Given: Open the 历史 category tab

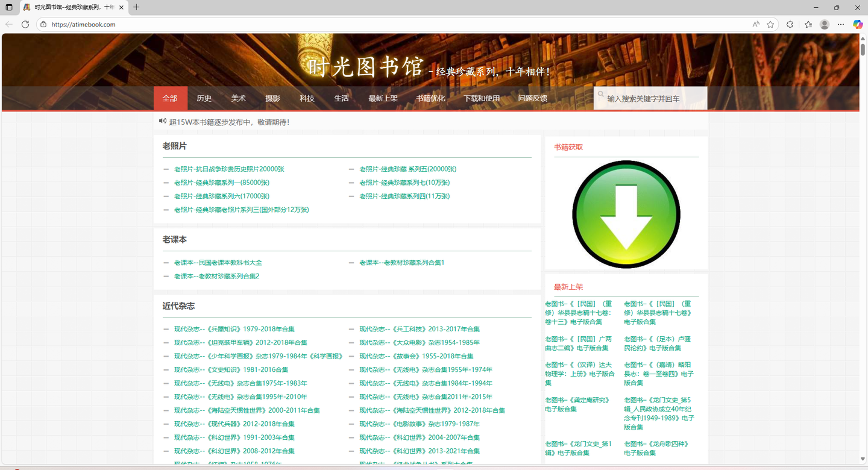Looking at the screenshot, I should coord(204,98).
